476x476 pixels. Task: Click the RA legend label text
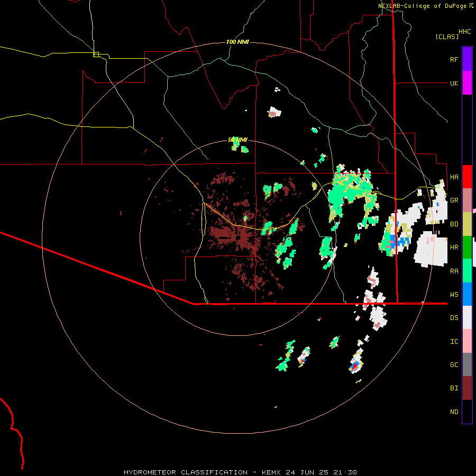(x=454, y=271)
